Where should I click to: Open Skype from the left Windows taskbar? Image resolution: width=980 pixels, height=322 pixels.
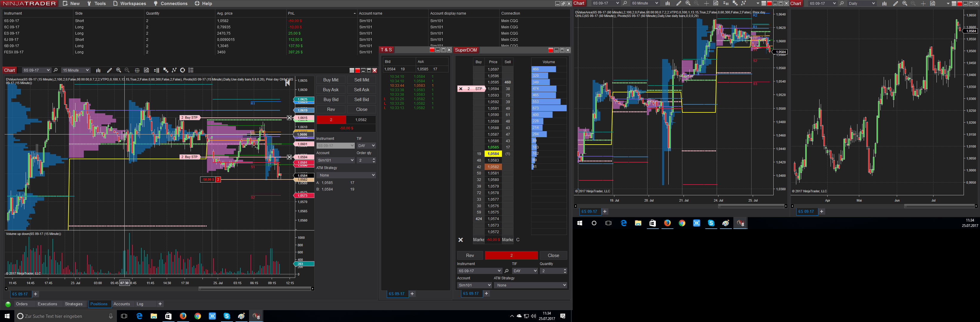point(227,316)
